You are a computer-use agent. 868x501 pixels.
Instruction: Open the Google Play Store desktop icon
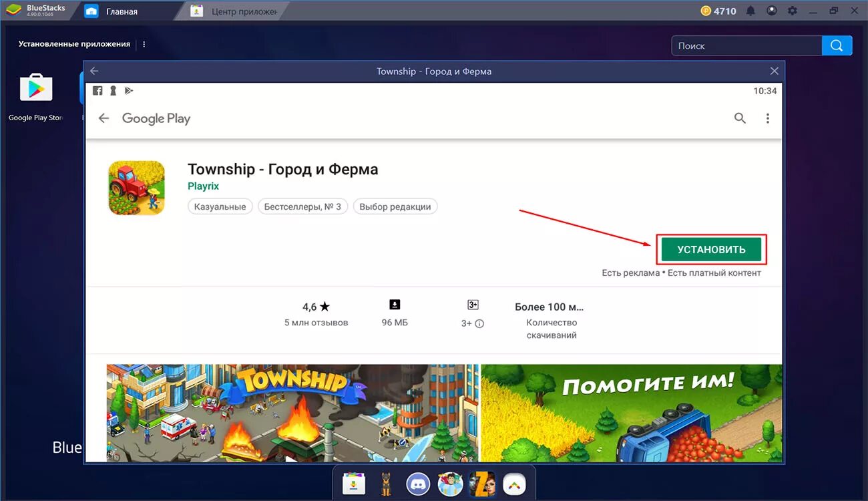point(36,88)
